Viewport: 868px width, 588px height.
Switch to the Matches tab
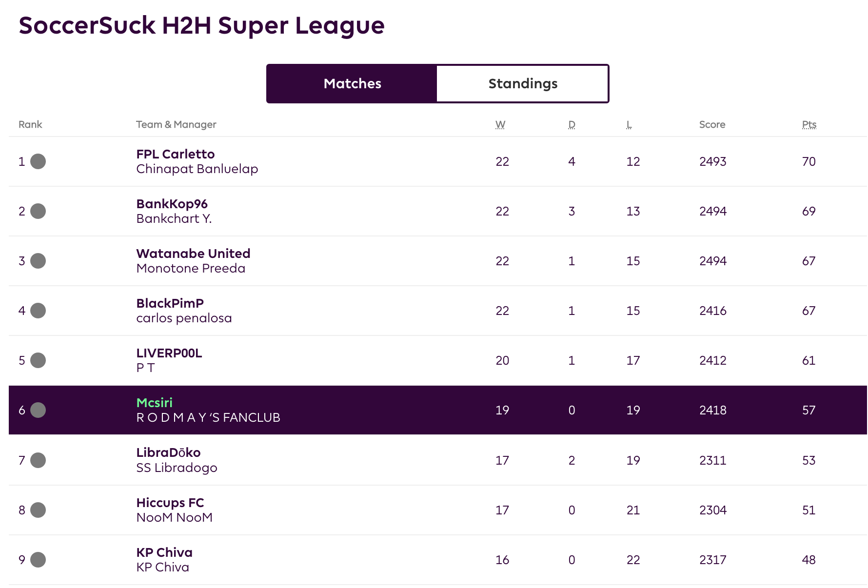(x=352, y=83)
